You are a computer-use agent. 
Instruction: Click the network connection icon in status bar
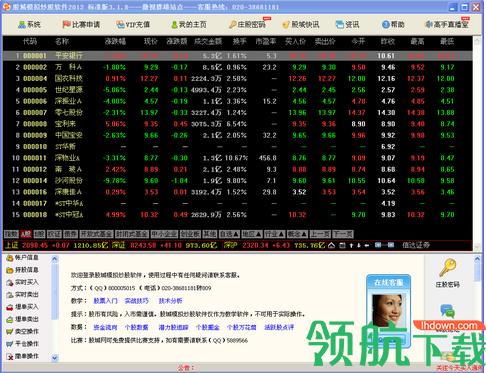tap(384, 245)
